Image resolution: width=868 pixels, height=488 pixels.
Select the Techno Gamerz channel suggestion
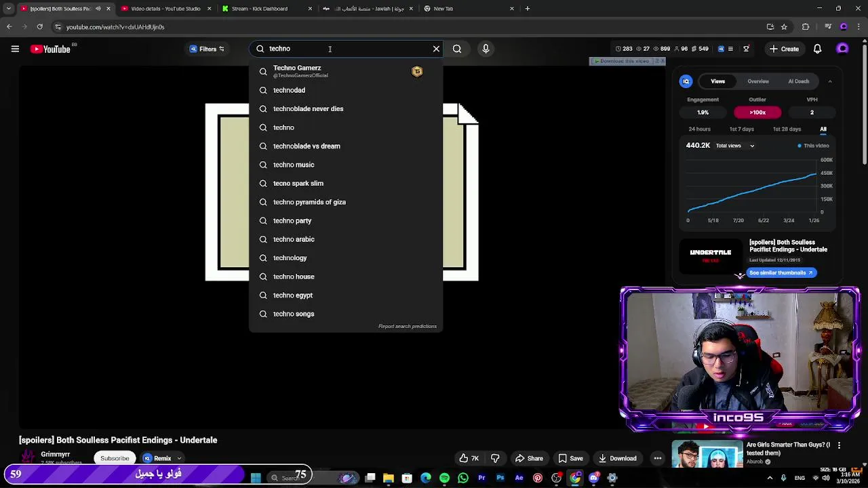(x=346, y=71)
